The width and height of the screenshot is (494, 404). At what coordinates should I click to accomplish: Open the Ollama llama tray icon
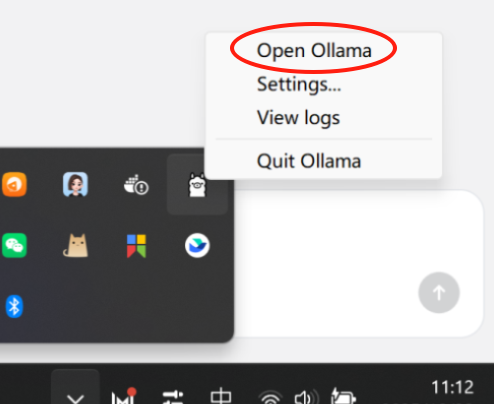197,185
